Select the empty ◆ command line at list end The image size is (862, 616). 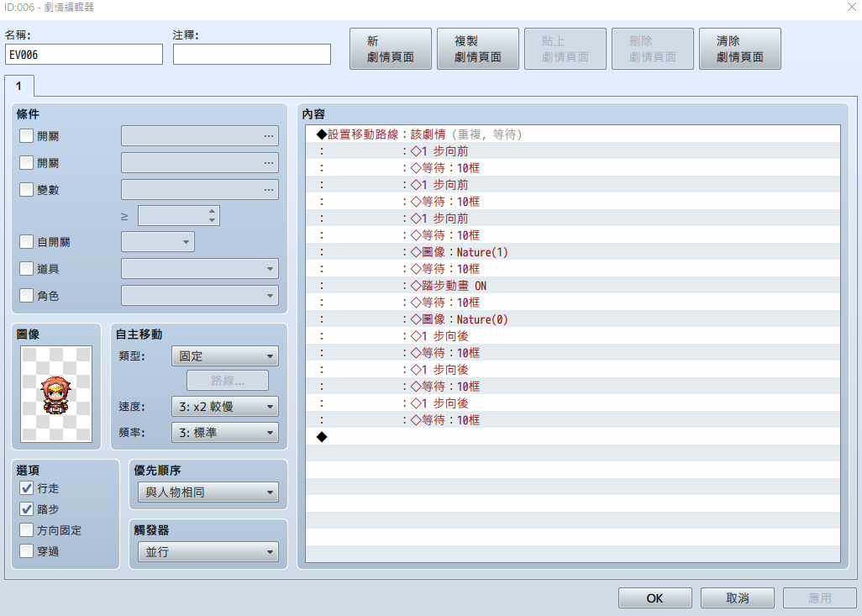pos(573,437)
